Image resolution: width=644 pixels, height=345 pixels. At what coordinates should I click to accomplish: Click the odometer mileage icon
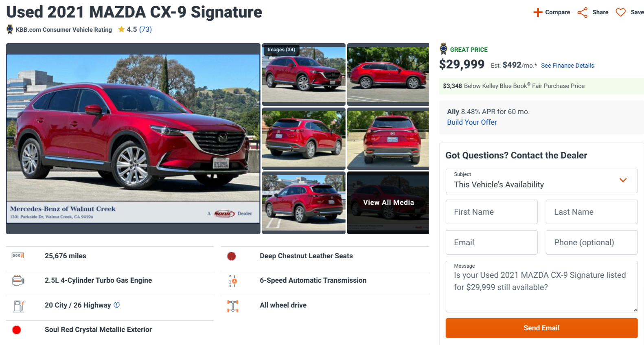[18, 256]
